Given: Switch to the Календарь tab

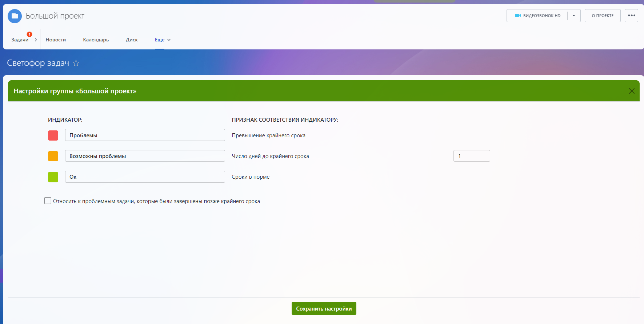Looking at the screenshot, I should pos(96,40).
